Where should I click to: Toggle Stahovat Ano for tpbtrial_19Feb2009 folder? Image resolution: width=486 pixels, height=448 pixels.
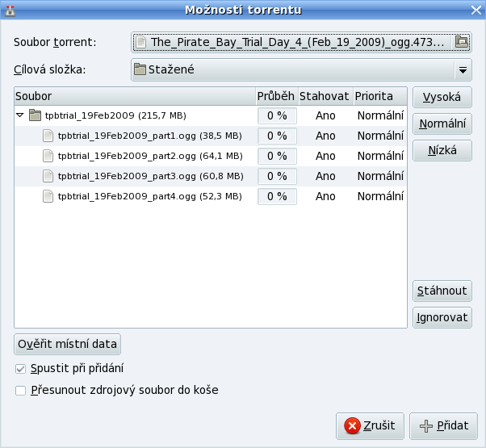(325, 115)
